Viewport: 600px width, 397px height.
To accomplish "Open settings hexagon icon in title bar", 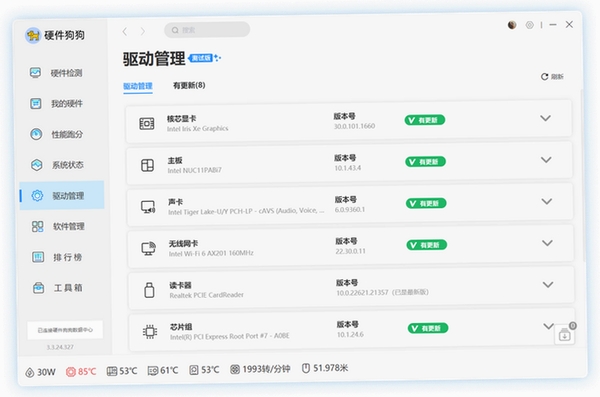I will click(x=530, y=25).
